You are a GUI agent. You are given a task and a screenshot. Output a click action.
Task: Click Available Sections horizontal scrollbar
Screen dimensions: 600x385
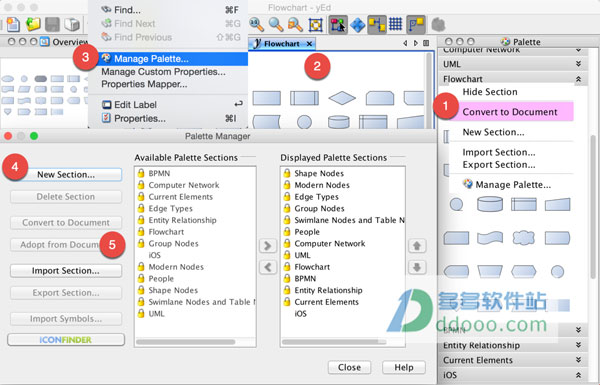point(186,342)
